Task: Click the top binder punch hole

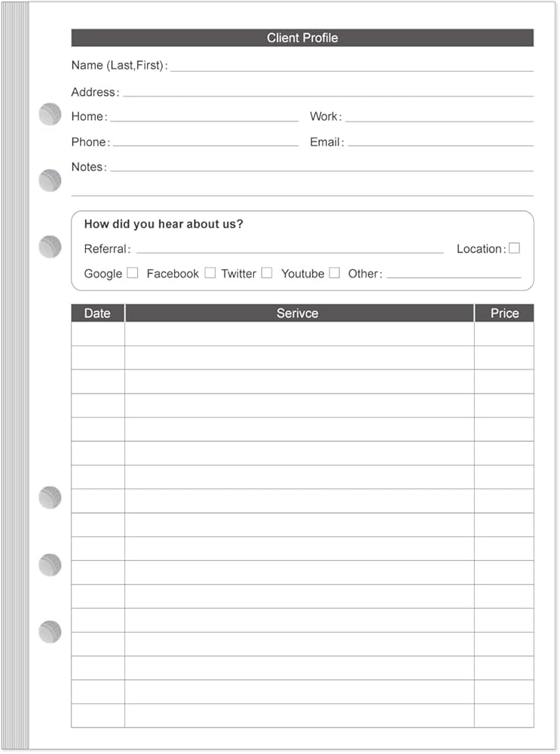Action: [x=50, y=114]
